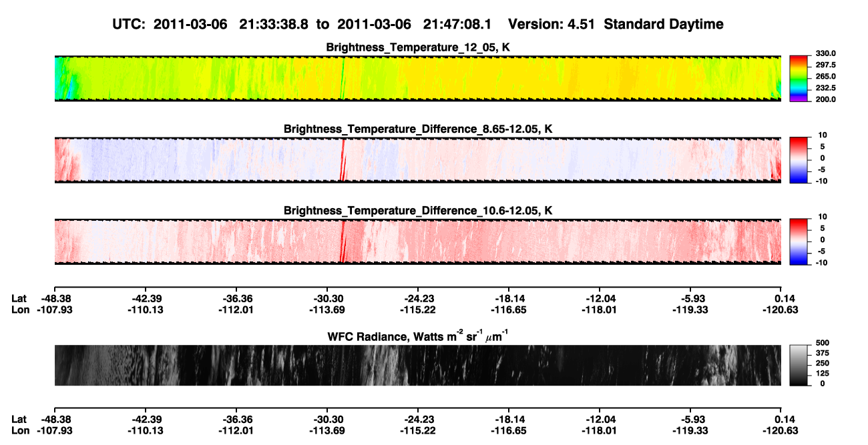
Task: Click the 10.6-12.05 difference red-blue colorbar
Action: coord(799,242)
